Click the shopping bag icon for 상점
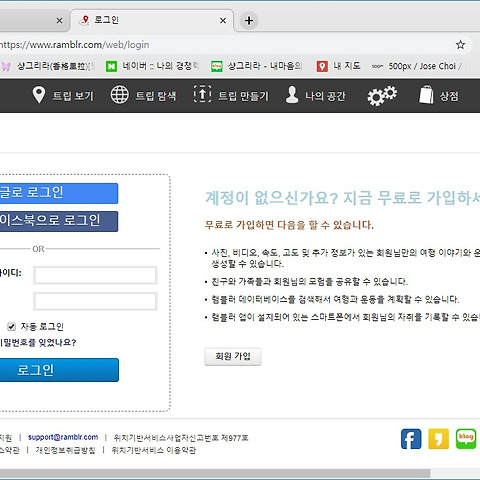480x480 pixels. (x=426, y=95)
